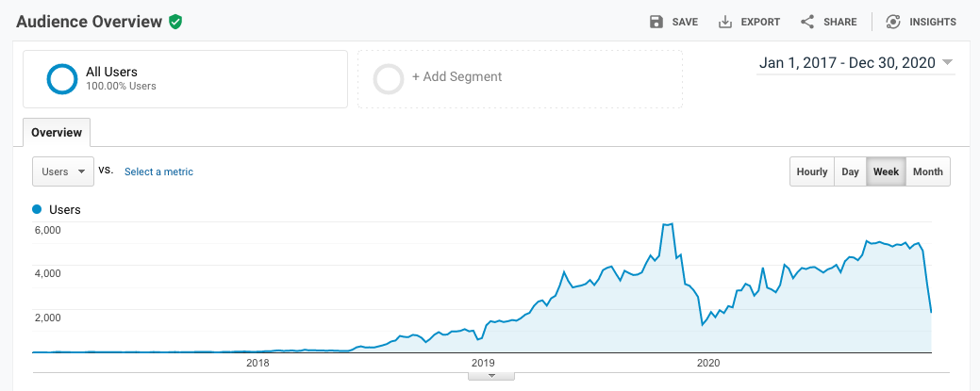Click the Export download icon
The height and width of the screenshot is (391, 980).
(x=725, y=22)
